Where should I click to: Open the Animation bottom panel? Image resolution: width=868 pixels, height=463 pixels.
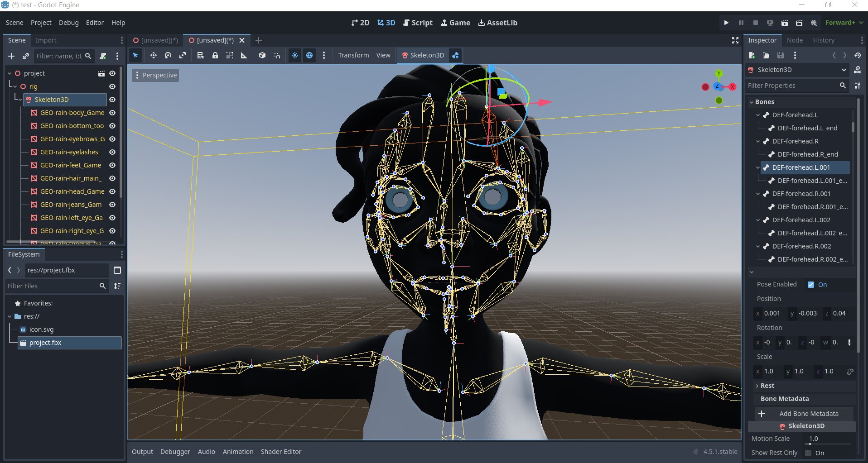pyautogui.click(x=238, y=452)
